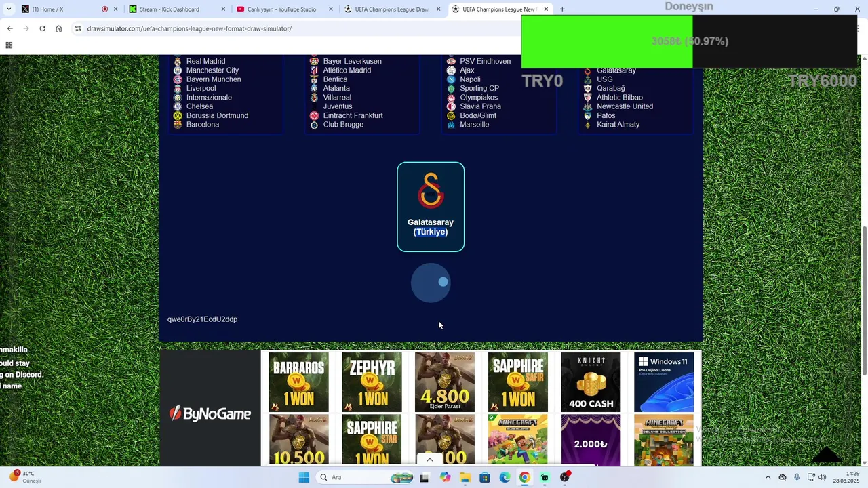868x488 pixels.
Task: Open volume control in system tray
Action: point(823,477)
